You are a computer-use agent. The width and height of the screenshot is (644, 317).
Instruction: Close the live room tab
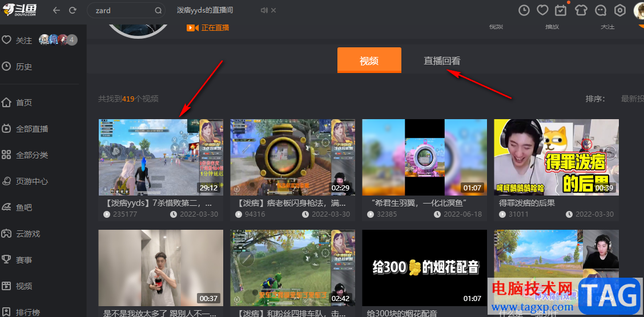click(273, 11)
